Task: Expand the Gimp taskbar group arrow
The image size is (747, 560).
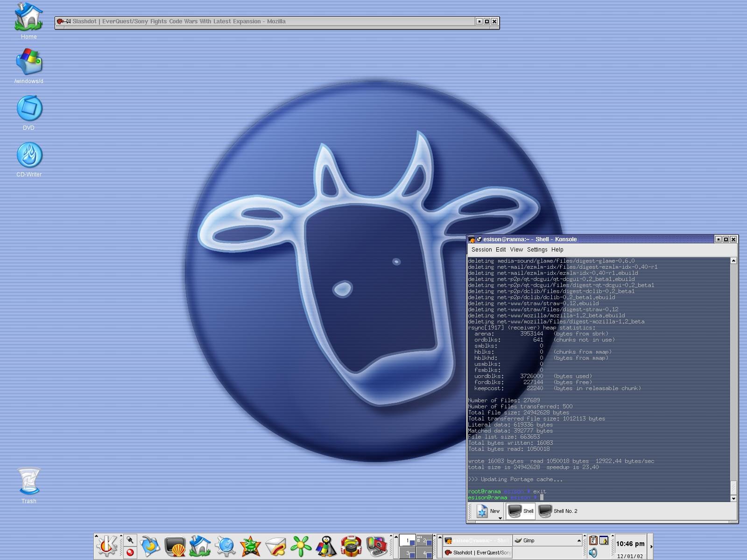Action: 579,541
